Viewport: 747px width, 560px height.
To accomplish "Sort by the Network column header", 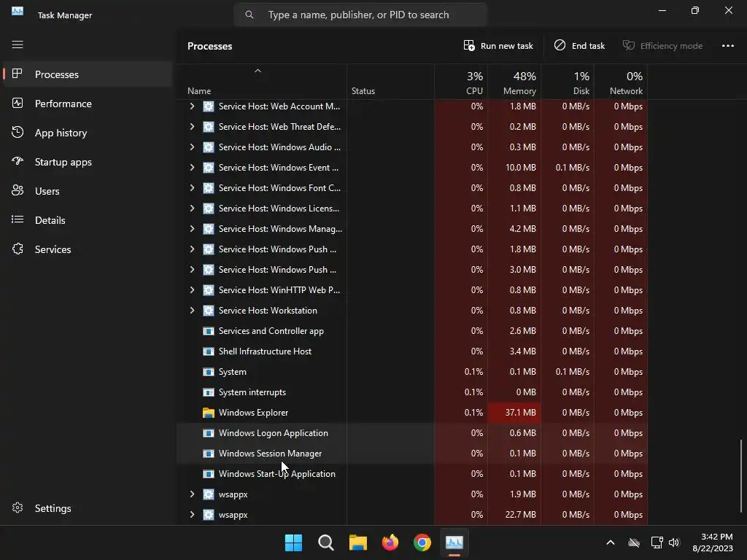I will coord(622,82).
